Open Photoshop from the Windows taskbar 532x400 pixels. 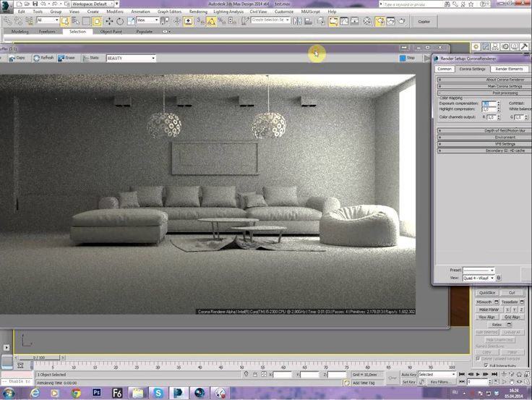97,393
